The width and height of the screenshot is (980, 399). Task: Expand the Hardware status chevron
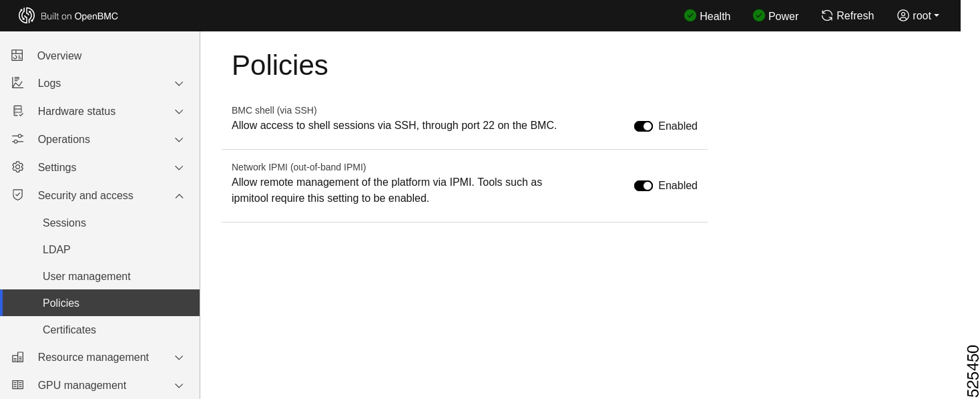pos(179,112)
